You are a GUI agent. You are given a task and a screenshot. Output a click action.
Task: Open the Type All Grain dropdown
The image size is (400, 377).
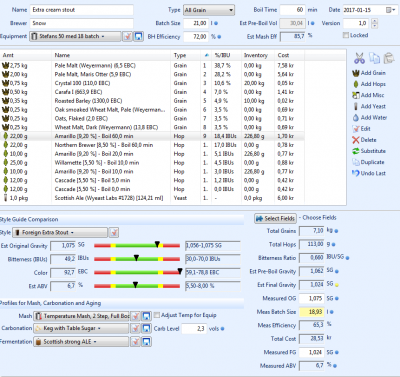(x=209, y=10)
